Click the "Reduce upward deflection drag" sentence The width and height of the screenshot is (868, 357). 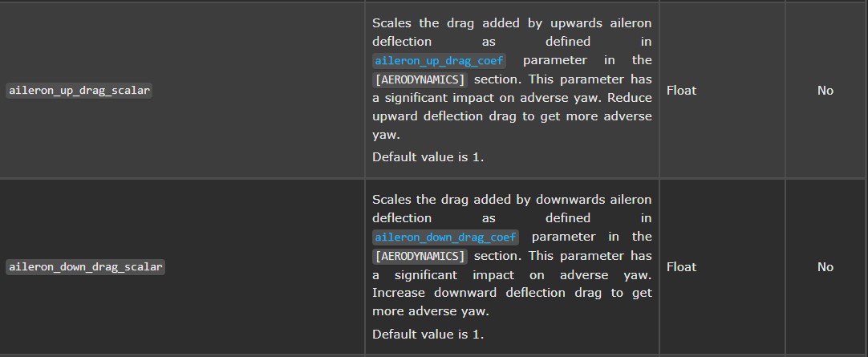512,108
